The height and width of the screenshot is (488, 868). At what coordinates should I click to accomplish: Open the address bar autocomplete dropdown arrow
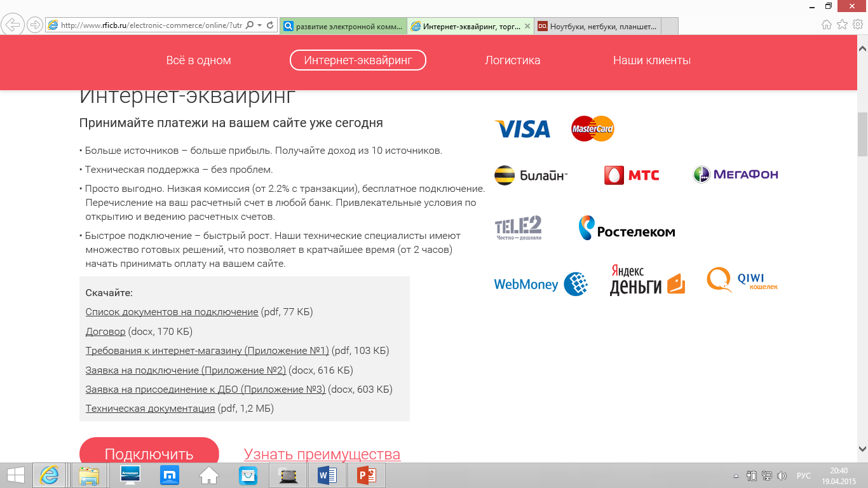pos(260,25)
